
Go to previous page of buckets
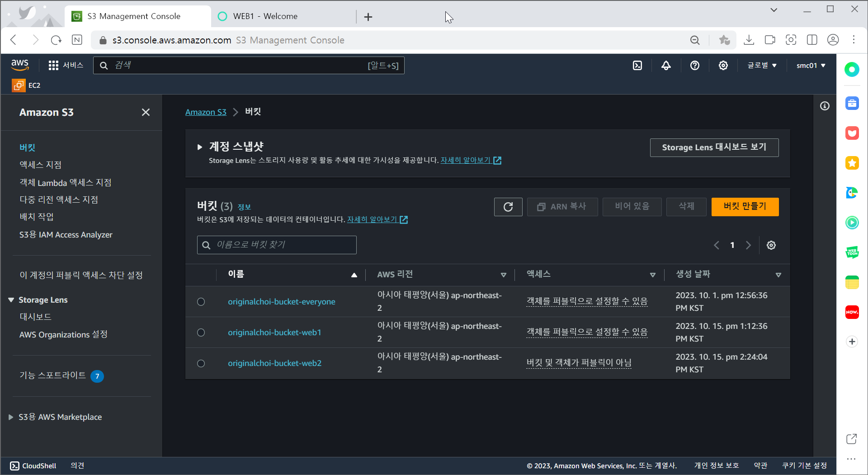(717, 245)
